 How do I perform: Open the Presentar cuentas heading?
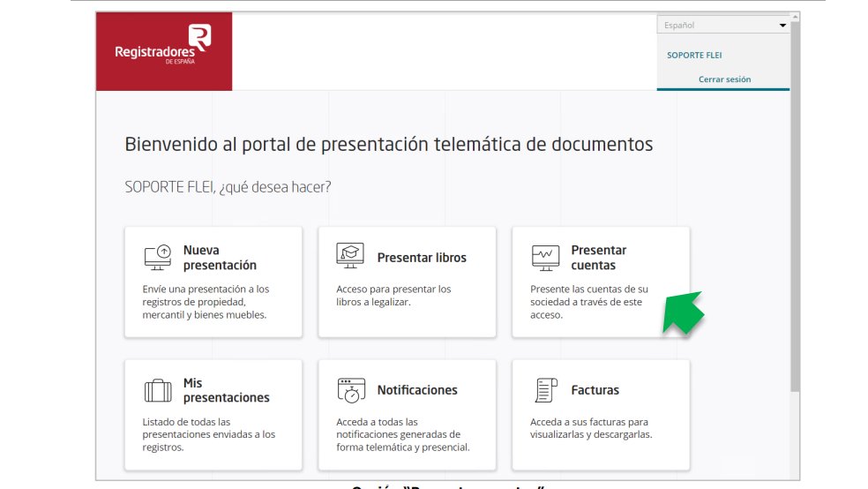coord(599,258)
